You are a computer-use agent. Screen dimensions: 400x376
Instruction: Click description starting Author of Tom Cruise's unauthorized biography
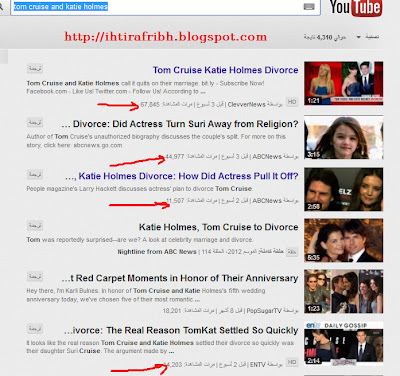pos(156,141)
